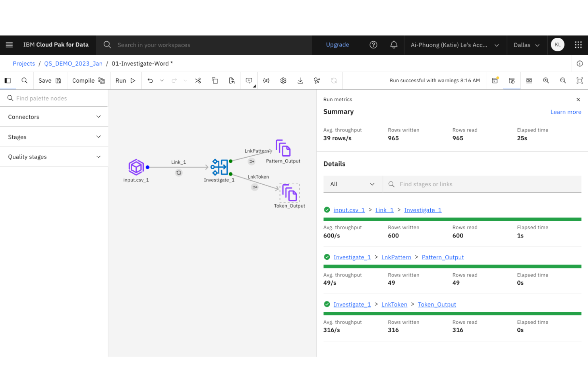This screenshot has height=392, width=588.
Task: Click the Copy icon
Action: [215, 80]
